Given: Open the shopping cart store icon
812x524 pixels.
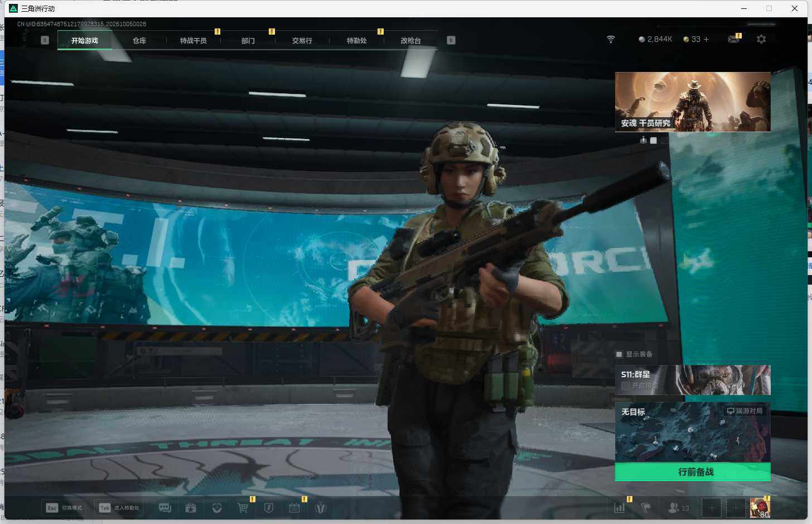Looking at the screenshot, I should [x=243, y=508].
